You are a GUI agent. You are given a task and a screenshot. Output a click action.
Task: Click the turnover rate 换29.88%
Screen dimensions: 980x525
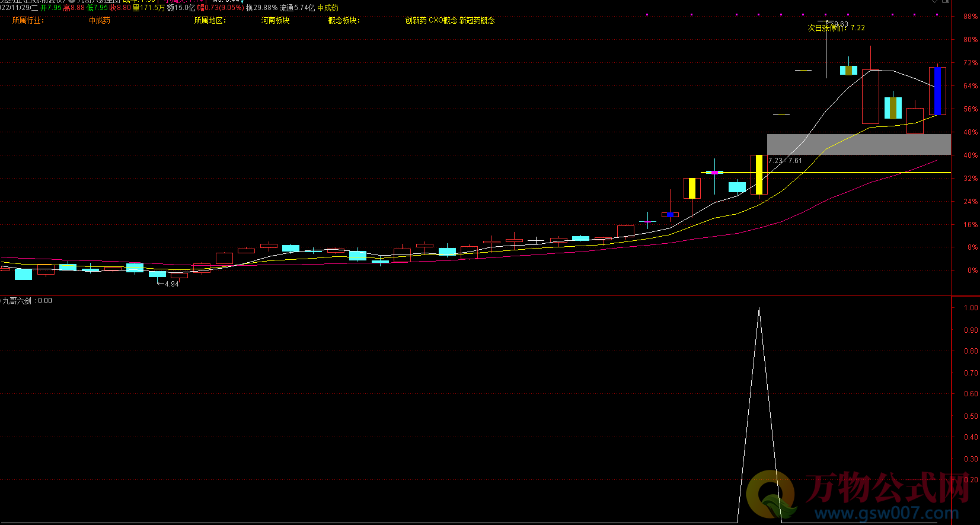click(x=262, y=8)
